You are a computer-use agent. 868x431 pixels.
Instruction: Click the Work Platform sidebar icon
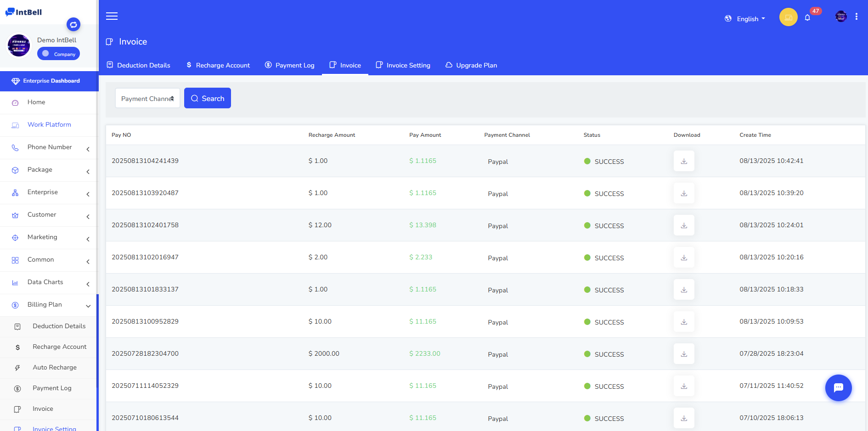pos(15,125)
